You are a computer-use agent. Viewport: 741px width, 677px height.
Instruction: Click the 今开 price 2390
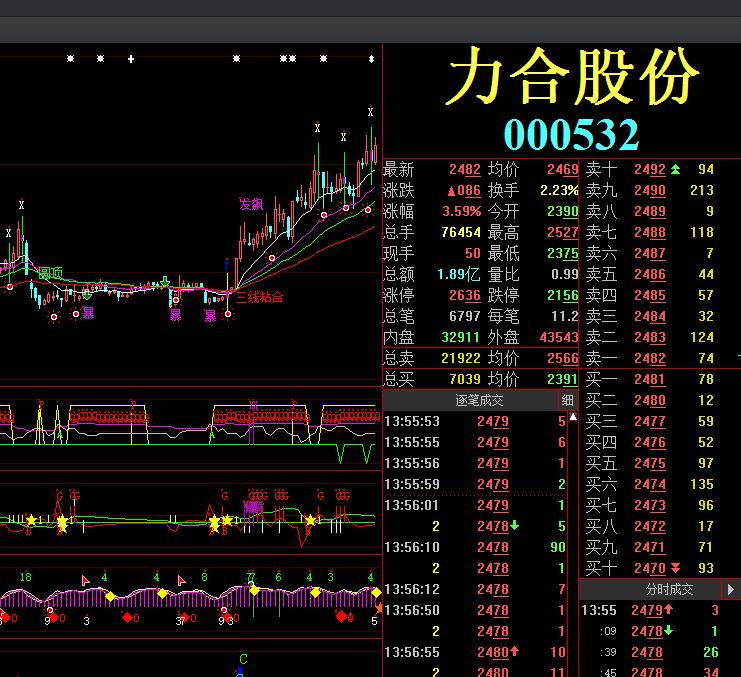tap(562, 211)
